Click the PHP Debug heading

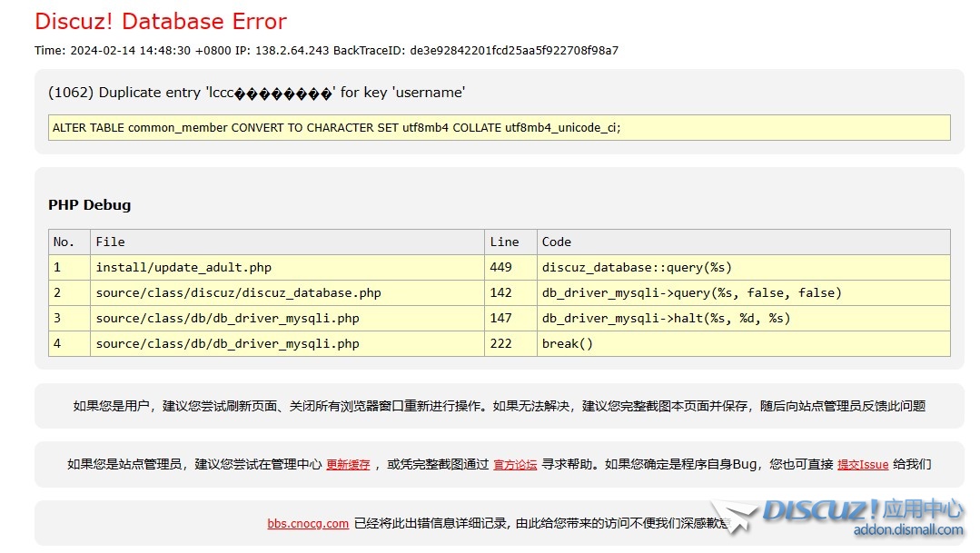tap(89, 205)
